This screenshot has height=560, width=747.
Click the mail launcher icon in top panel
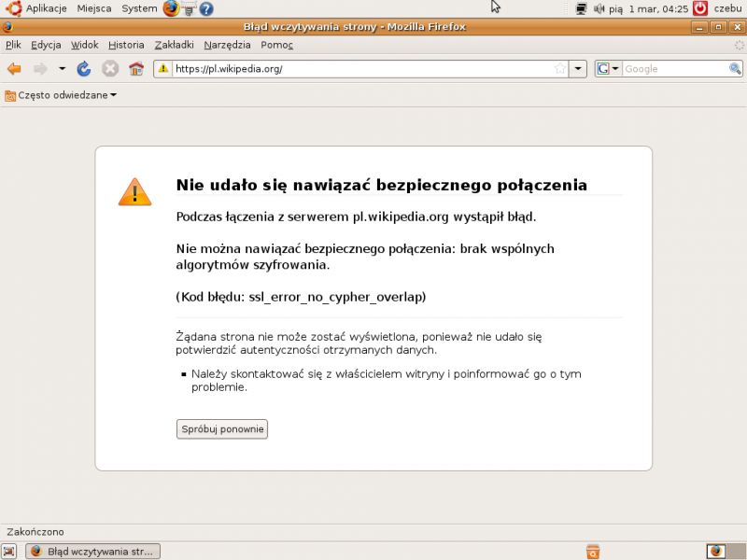coord(189,8)
